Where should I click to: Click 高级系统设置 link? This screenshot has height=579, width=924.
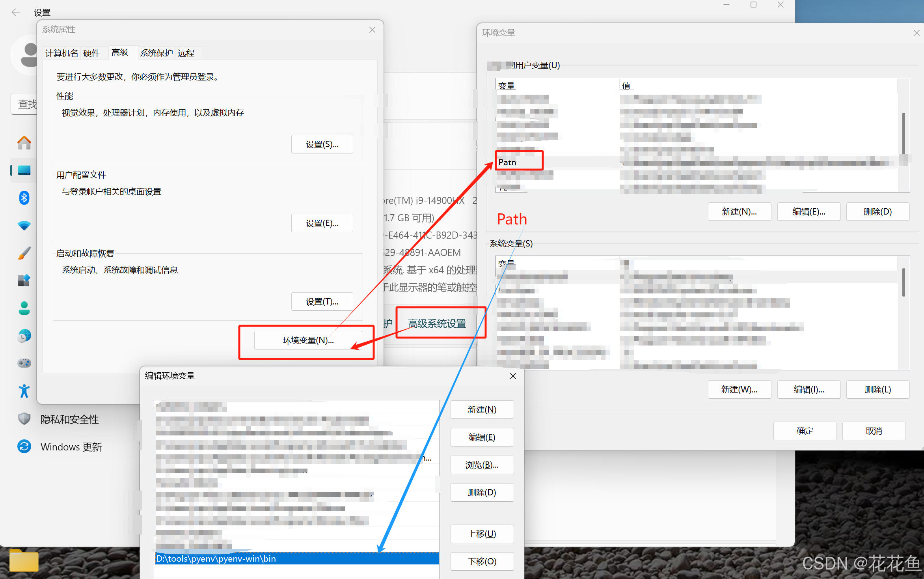click(437, 323)
